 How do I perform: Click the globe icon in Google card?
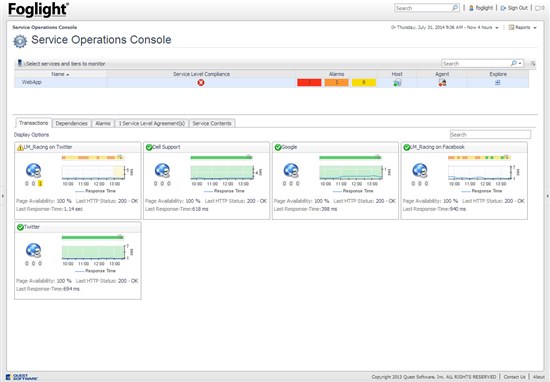(x=291, y=171)
